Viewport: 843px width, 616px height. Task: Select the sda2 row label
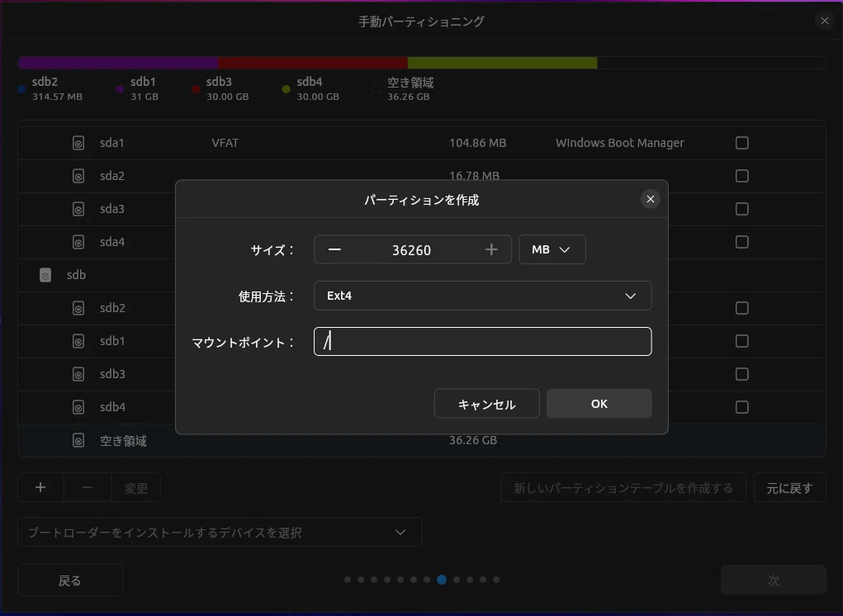click(111, 176)
